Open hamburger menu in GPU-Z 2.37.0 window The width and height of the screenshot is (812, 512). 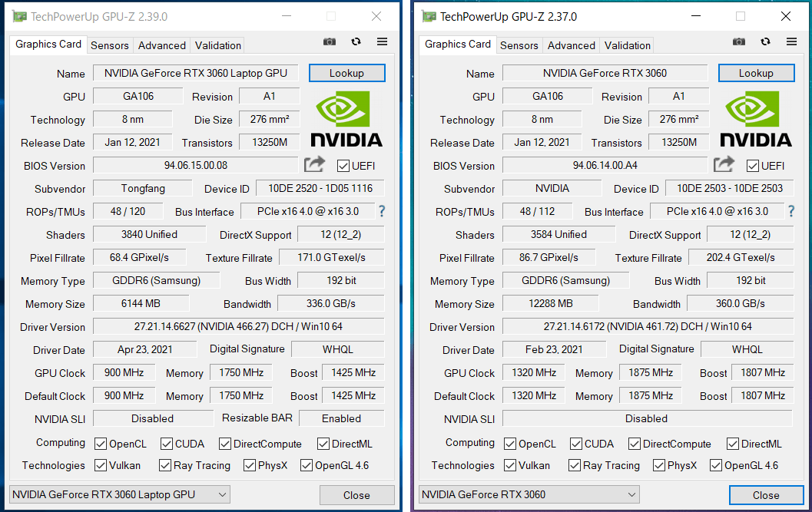(x=792, y=42)
